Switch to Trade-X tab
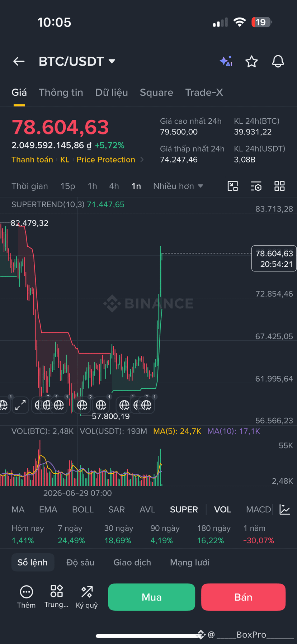This screenshot has width=297, height=644. click(204, 93)
